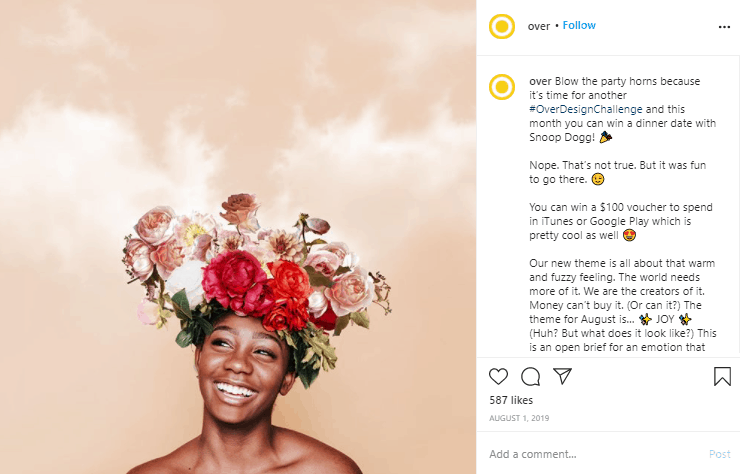The image size is (740, 474).
Task: Save the post with the bookmark icon
Action: coord(722,376)
